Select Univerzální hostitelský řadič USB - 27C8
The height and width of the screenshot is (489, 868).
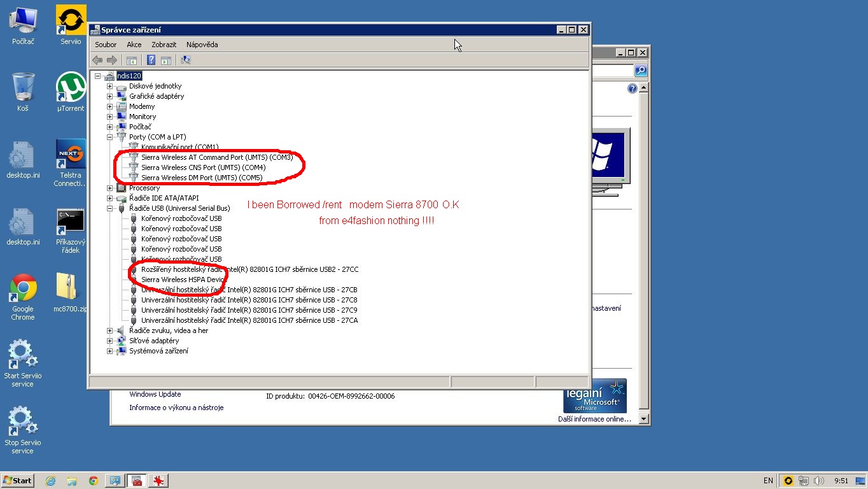pos(249,300)
